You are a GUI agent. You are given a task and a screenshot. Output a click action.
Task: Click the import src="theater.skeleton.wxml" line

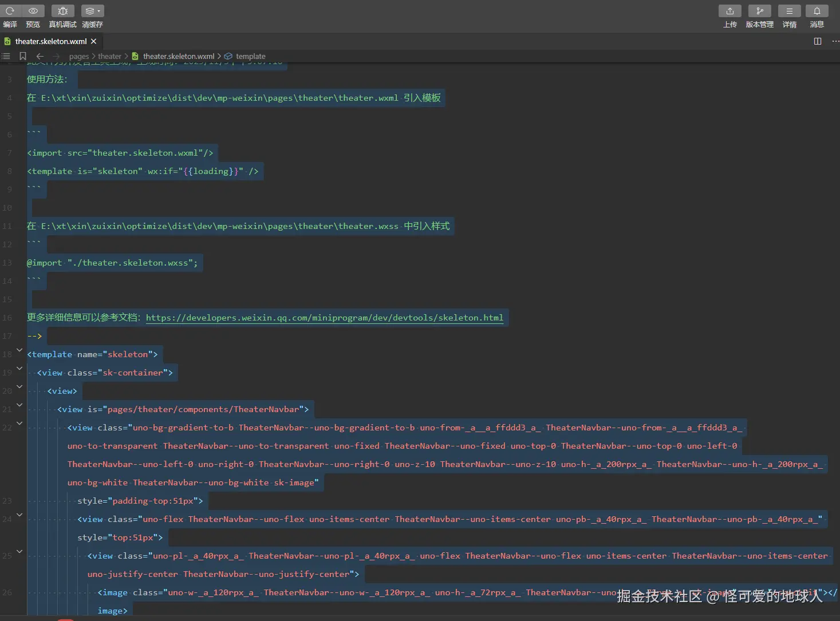[120, 153]
